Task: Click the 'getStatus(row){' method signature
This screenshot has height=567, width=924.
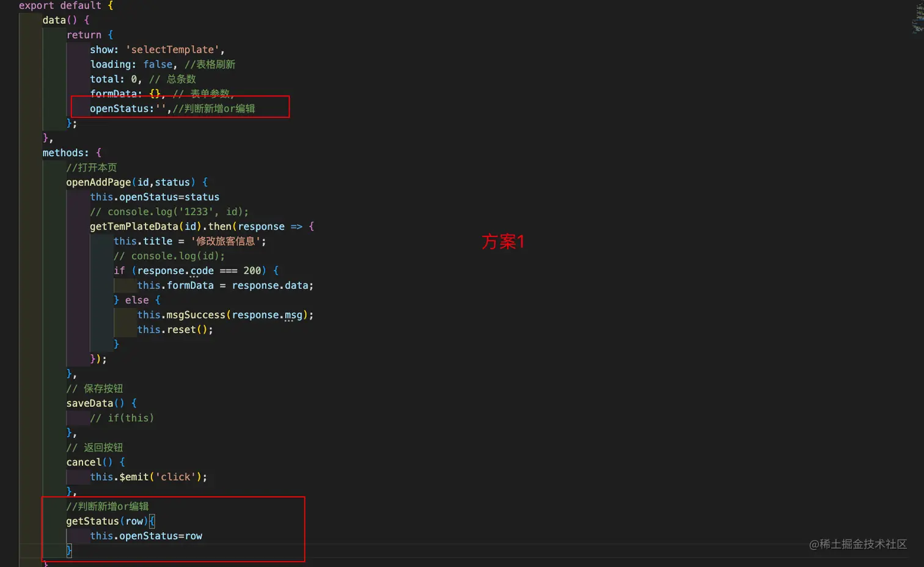Action: coord(111,521)
